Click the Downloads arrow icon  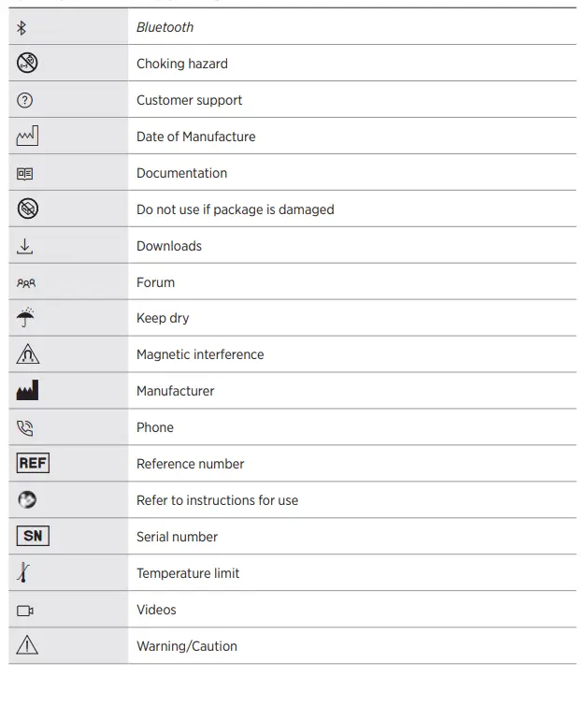pyautogui.click(x=25, y=246)
